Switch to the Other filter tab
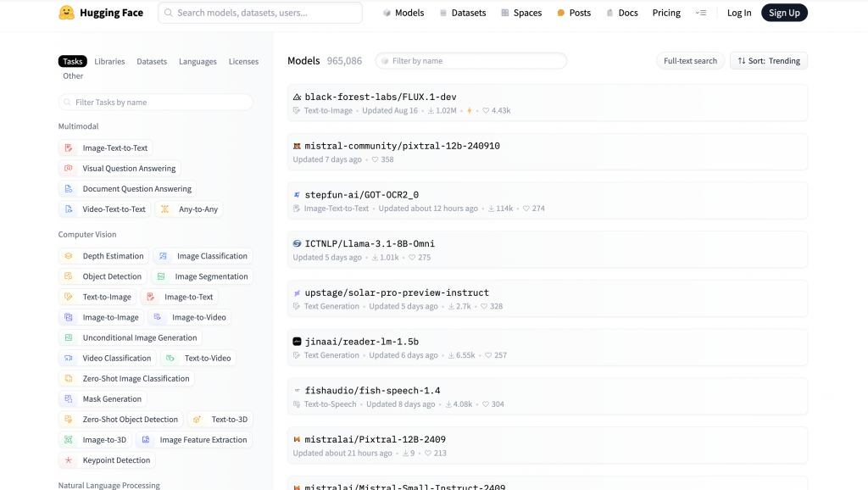The width and height of the screenshot is (868, 490). click(73, 75)
